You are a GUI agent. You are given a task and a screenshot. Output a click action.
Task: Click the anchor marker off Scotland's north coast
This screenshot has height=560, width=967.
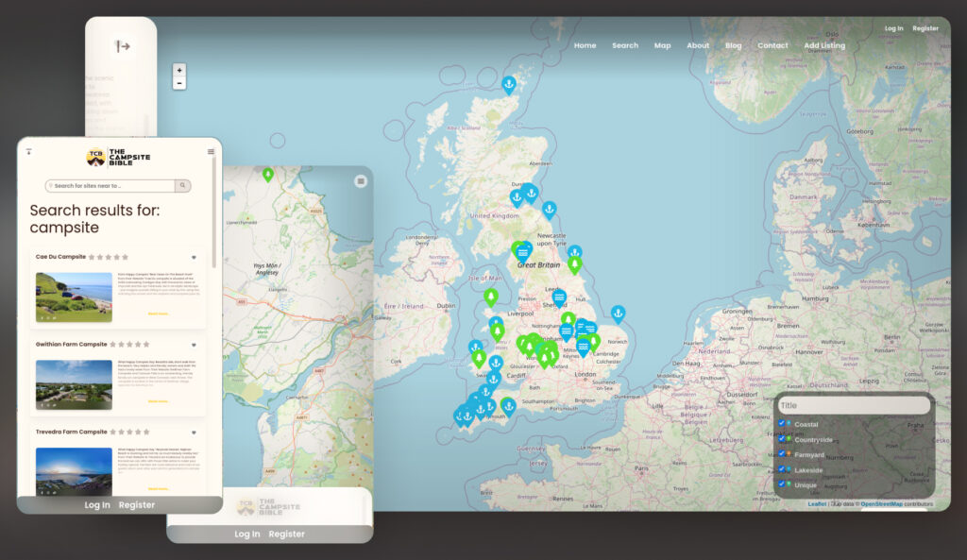[509, 84]
